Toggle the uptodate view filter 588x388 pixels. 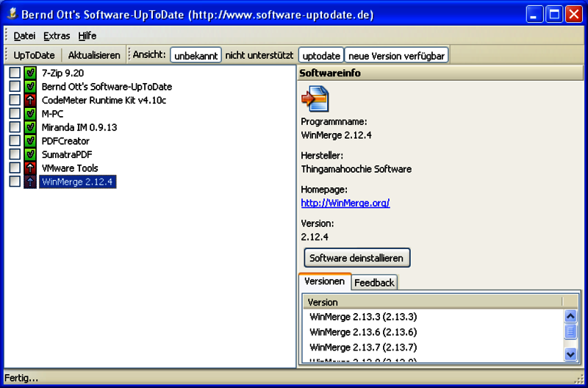321,56
